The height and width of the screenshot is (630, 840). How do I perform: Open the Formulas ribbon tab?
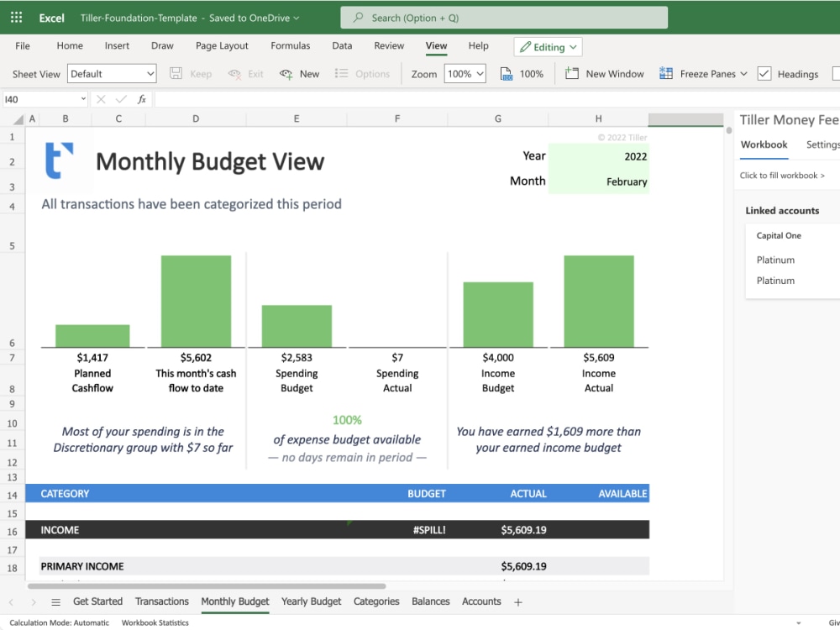tap(291, 46)
